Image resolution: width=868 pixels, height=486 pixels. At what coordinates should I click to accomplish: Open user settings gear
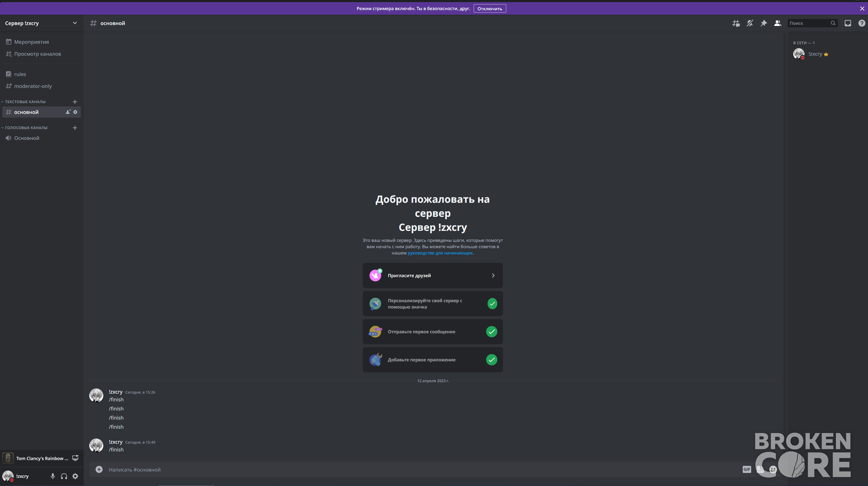[x=75, y=476]
